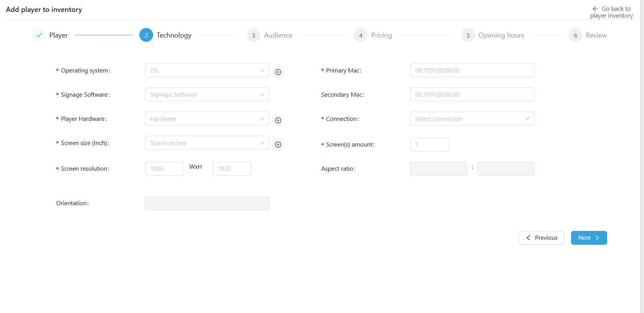Click the Review step number 6 circle
The width and height of the screenshot is (644, 313).
click(x=575, y=35)
